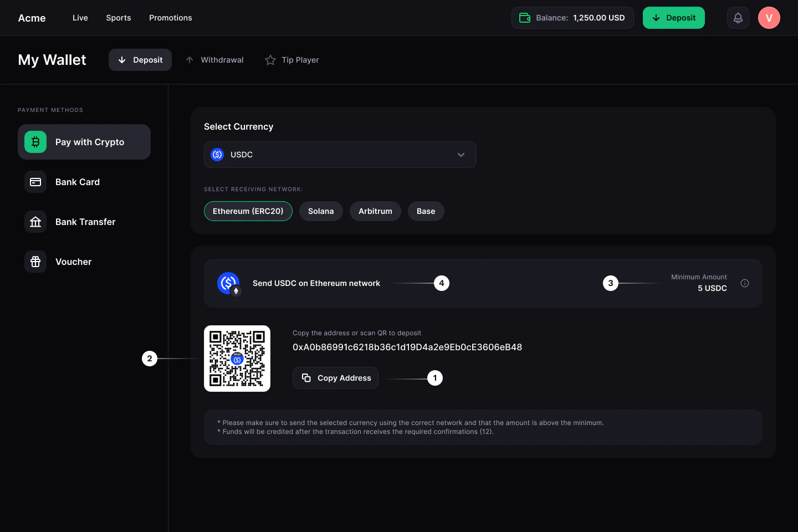This screenshot has width=798, height=532.
Task: Click the Copy Address button
Action: click(336, 378)
